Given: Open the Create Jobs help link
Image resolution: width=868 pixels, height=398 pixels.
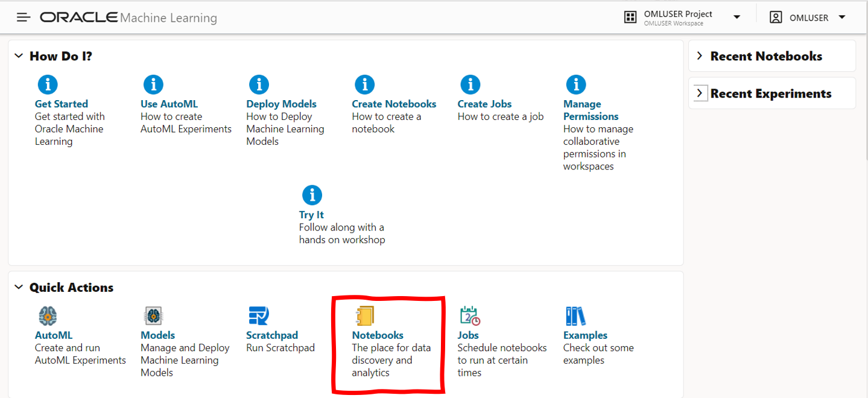Looking at the screenshot, I should click(x=485, y=104).
